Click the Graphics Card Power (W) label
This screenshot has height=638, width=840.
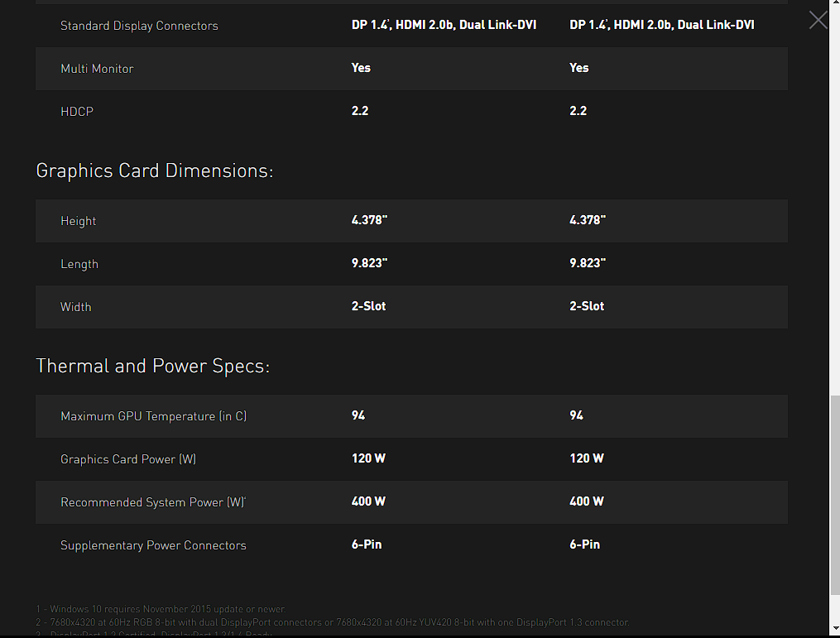pos(128,459)
